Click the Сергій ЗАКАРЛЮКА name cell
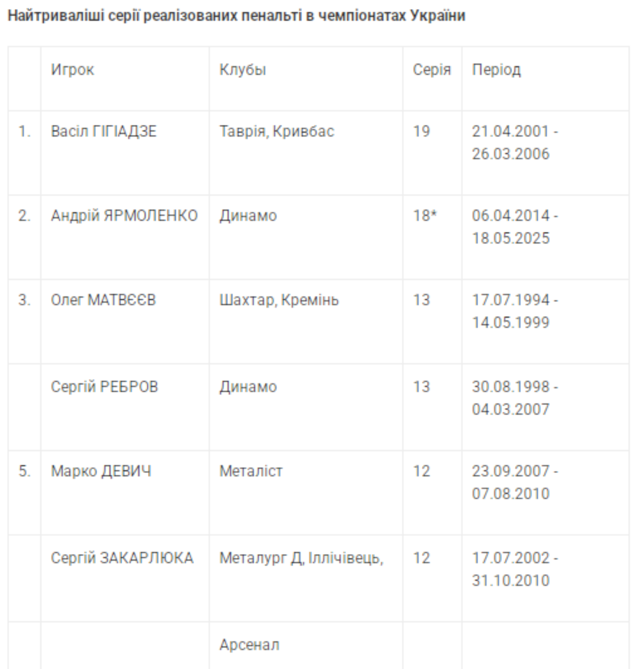The height and width of the screenshot is (669, 644). point(122,558)
